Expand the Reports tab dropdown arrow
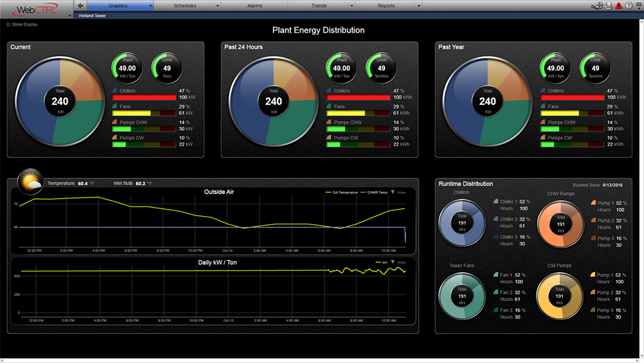This screenshot has width=644, height=363. (x=419, y=6)
